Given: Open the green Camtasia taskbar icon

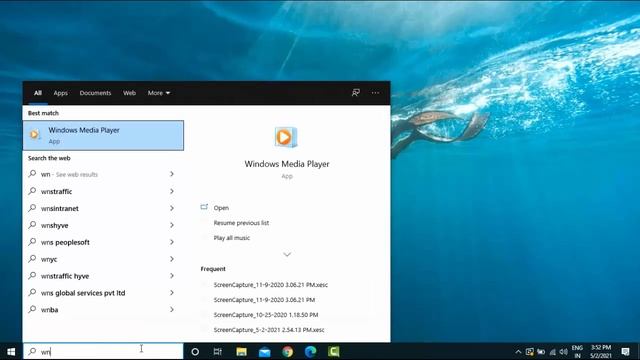Looking at the screenshot, I should click(x=334, y=351).
